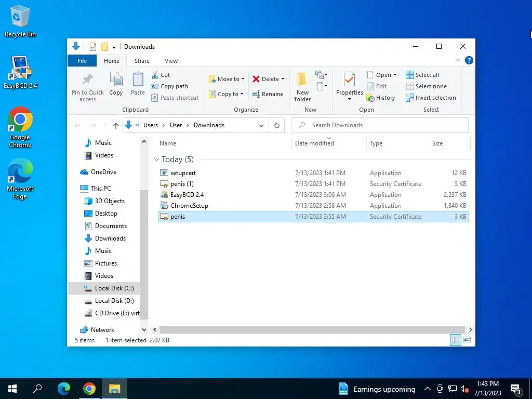Switch to the View tab
This screenshot has height=399, width=532.
point(171,61)
